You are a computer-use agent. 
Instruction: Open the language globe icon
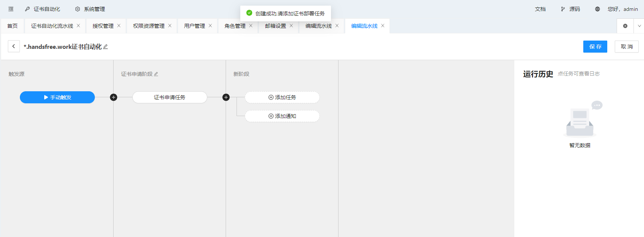coord(597,9)
